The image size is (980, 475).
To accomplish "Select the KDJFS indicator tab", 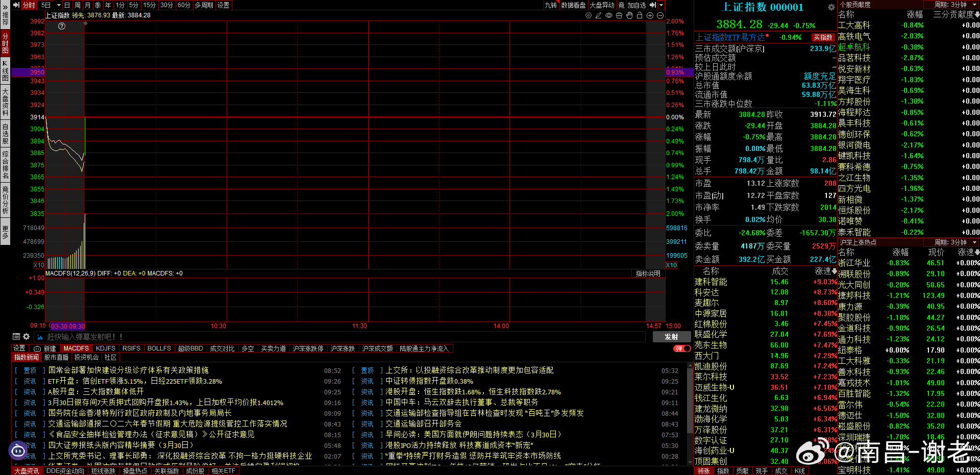I will point(106,348).
